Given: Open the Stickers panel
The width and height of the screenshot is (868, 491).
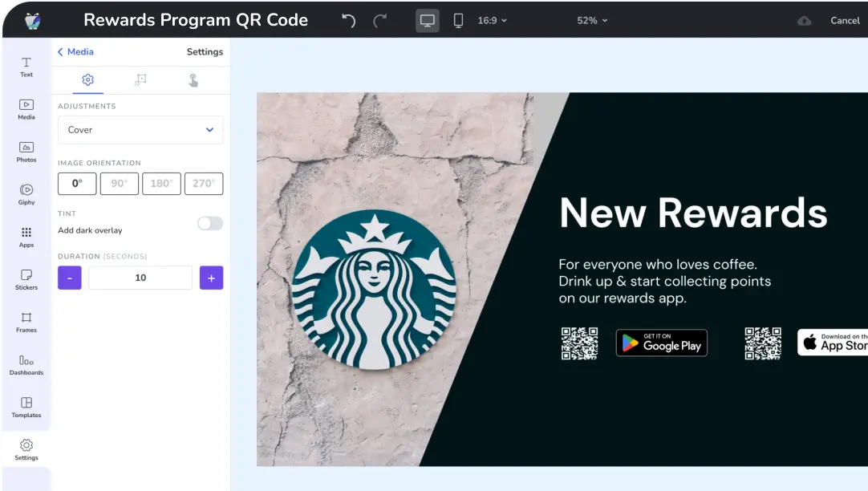Looking at the screenshot, I should pos(26,280).
